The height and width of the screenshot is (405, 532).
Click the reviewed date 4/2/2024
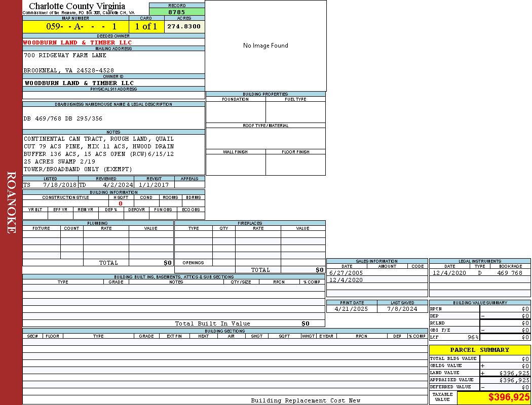pyautogui.click(x=118, y=185)
